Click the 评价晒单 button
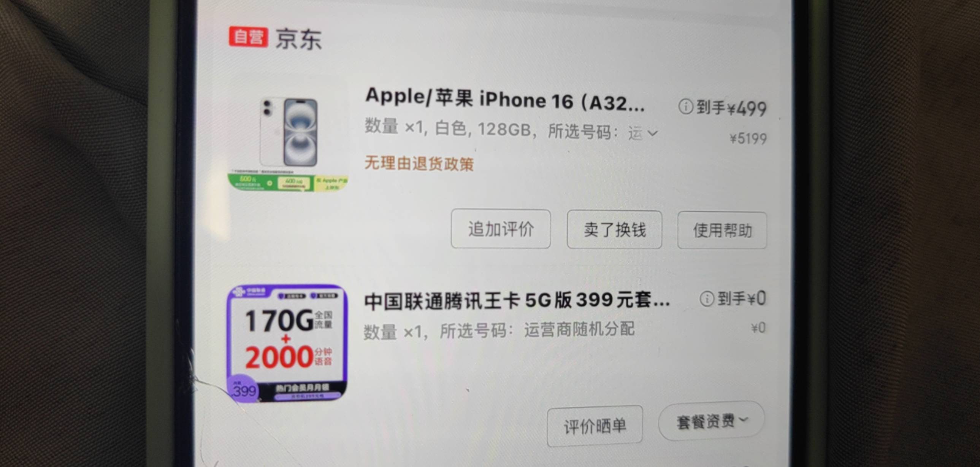Screen dimensions: 980x467 point(595,426)
